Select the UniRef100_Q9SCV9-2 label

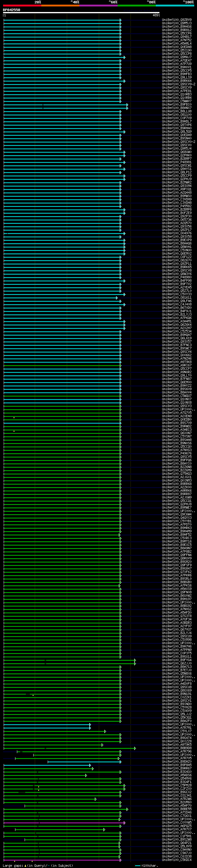click(179, 84)
